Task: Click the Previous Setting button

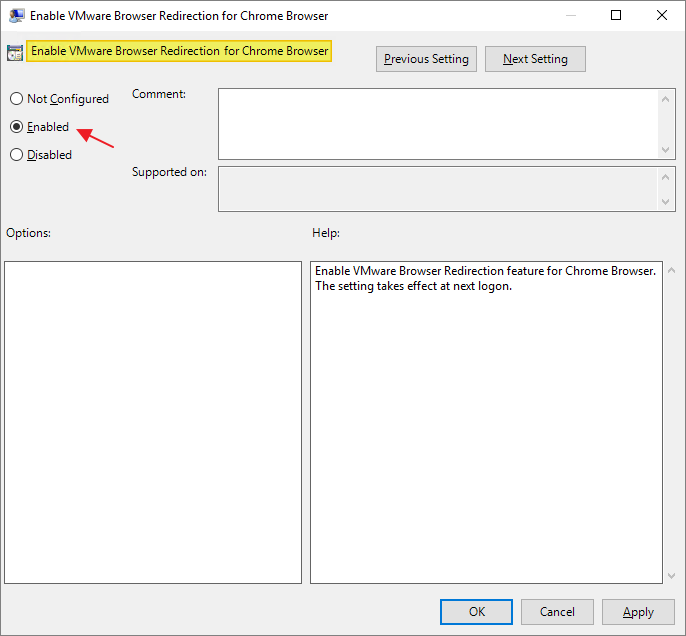Action: coord(426,59)
